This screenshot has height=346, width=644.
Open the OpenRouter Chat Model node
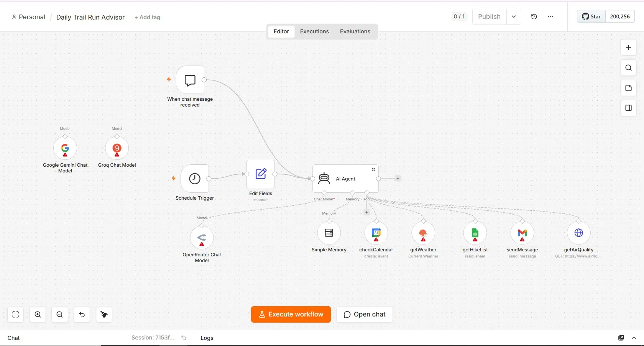(202, 238)
